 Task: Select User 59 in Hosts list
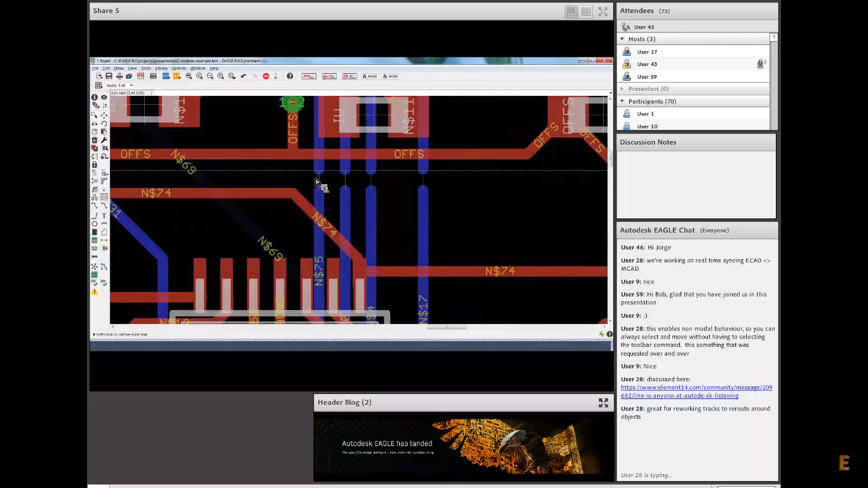[x=693, y=76]
